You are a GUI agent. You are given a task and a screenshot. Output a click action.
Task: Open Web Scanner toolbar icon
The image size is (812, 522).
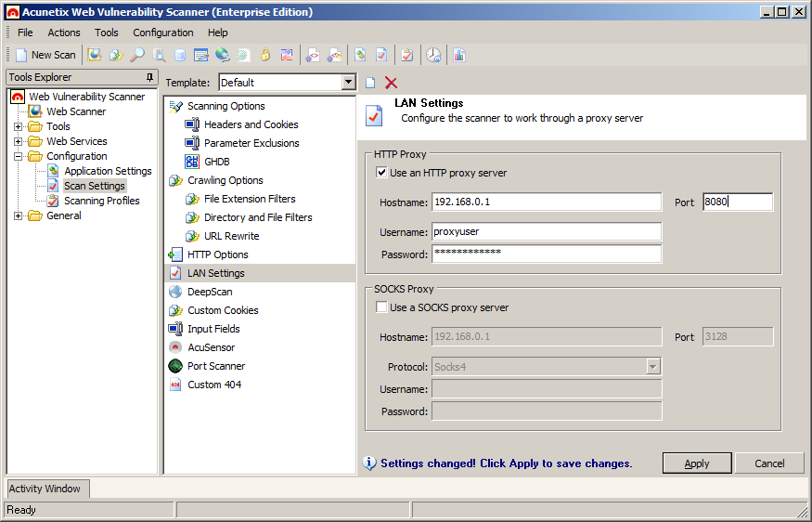[95, 55]
